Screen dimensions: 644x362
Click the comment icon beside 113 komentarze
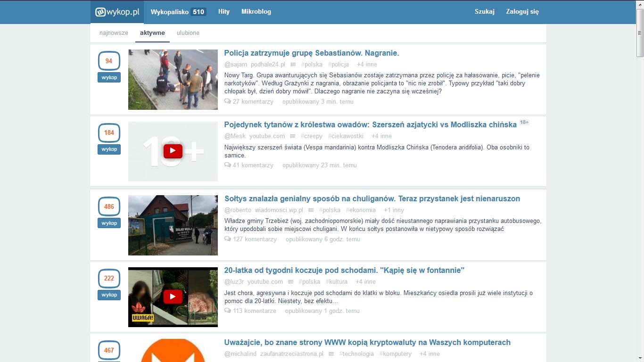coord(227,310)
